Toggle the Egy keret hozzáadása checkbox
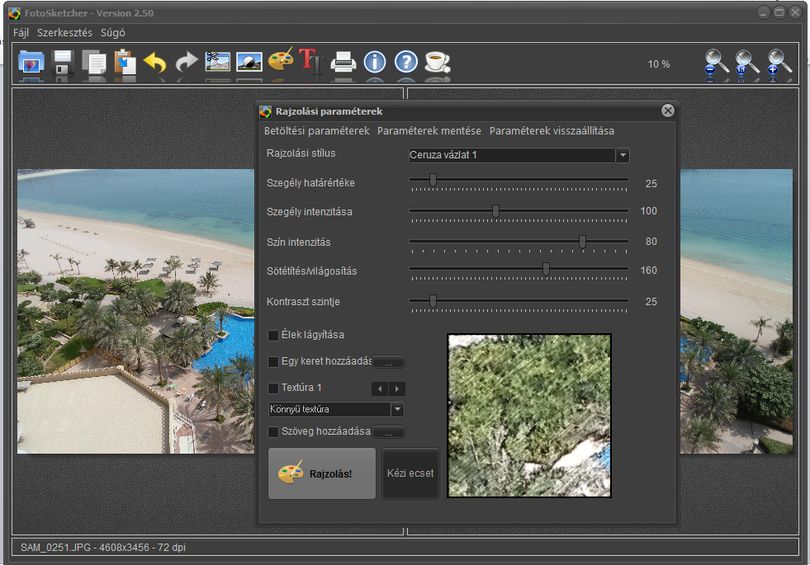 pyautogui.click(x=273, y=362)
